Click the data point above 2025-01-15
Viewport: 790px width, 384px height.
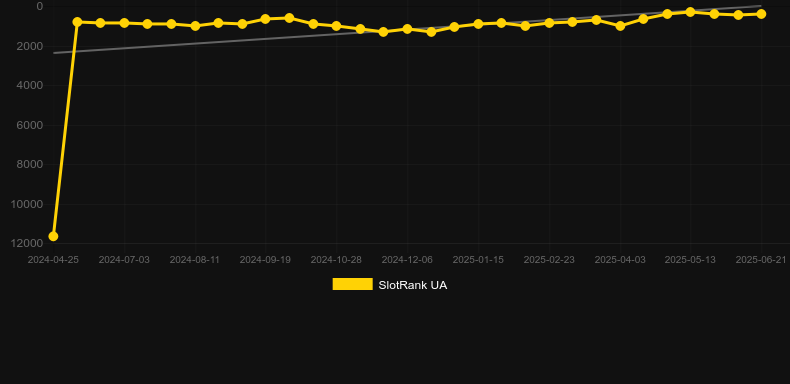[x=478, y=24]
